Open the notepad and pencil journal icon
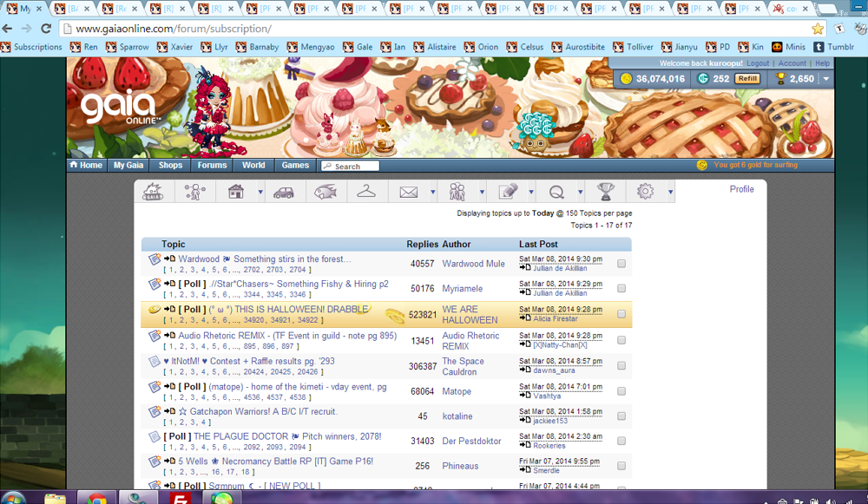This screenshot has height=504, width=868. click(x=508, y=192)
